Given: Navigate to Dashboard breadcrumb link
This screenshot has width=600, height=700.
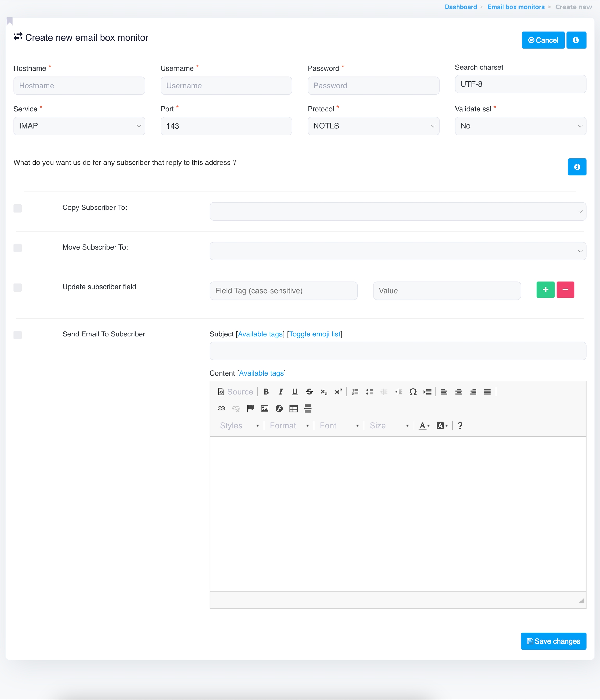Looking at the screenshot, I should (x=460, y=7).
